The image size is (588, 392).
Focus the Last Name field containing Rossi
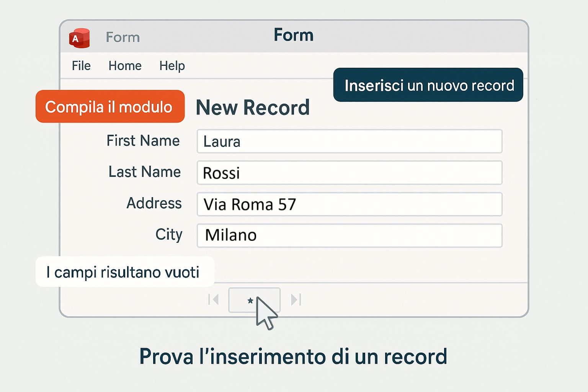coord(349,173)
